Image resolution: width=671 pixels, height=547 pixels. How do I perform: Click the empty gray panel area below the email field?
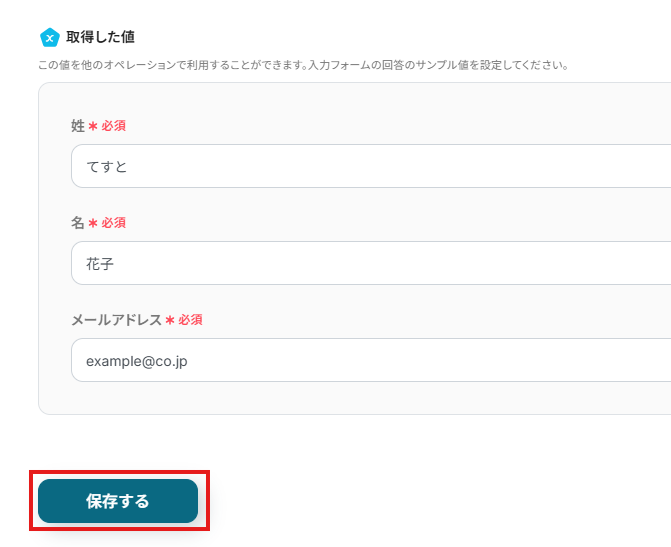(350, 398)
